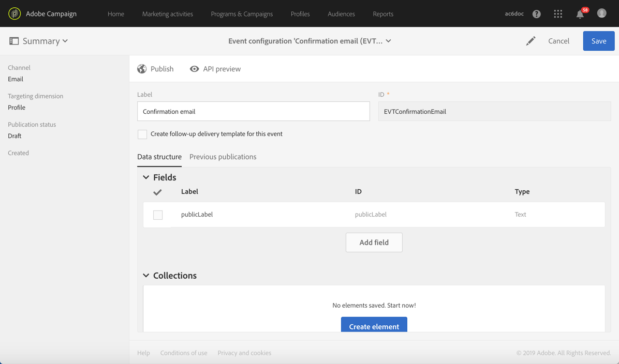Viewport: 619px width, 364px height.
Task: Open the apps grid switcher icon
Action: [x=558, y=14]
